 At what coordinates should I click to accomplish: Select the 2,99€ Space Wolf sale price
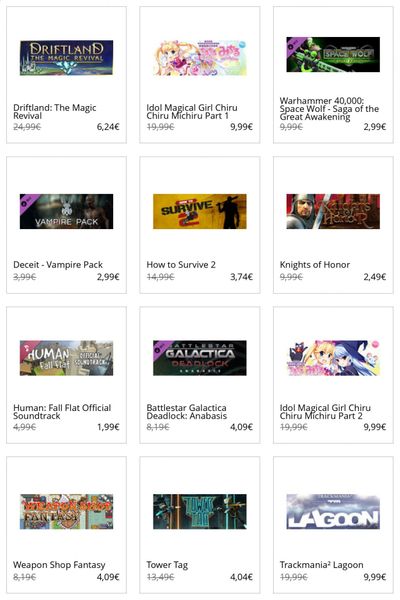(x=375, y=127)
